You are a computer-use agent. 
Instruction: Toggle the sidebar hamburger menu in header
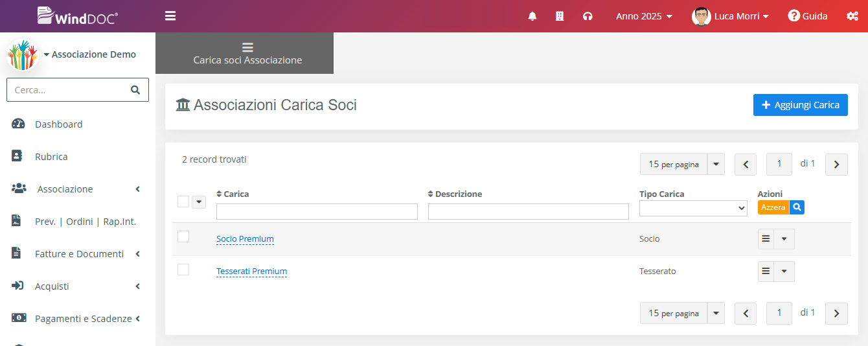(x=170, y=16)
